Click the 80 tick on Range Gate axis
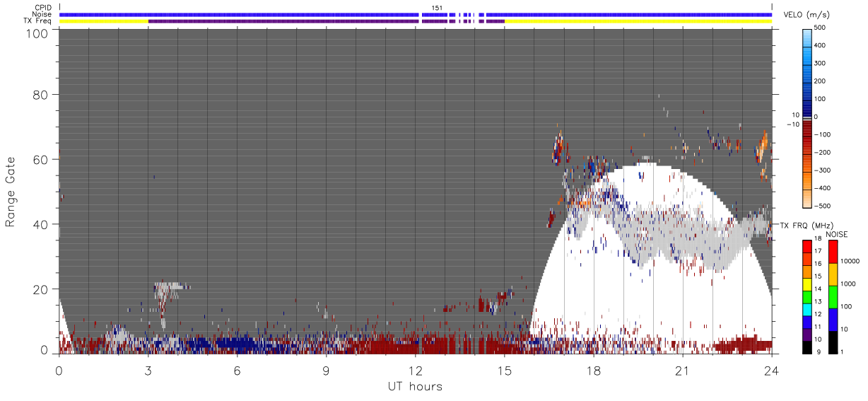This screenshot has width=868, height=401. tap(41, 95)
